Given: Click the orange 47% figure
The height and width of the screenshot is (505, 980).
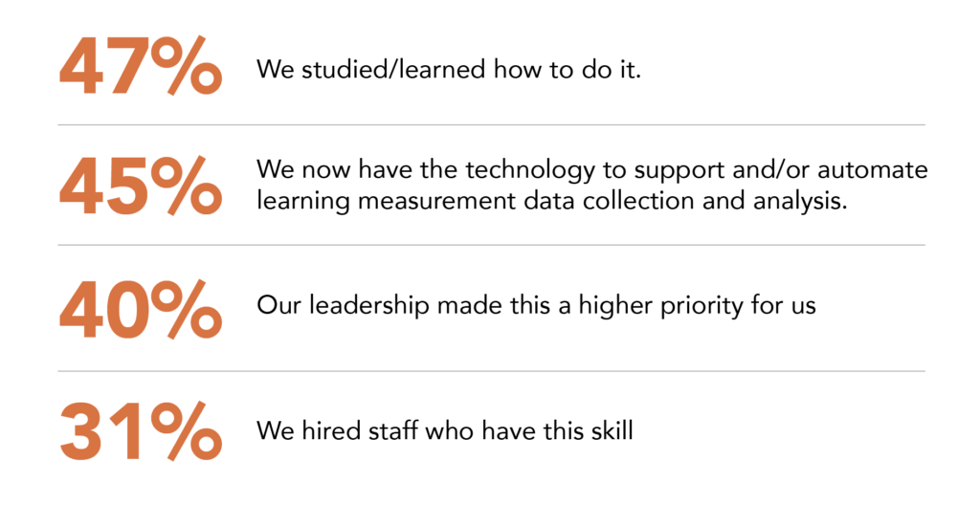Looking at the screenshot, I should pyautogui.click(x=141, y=69).
